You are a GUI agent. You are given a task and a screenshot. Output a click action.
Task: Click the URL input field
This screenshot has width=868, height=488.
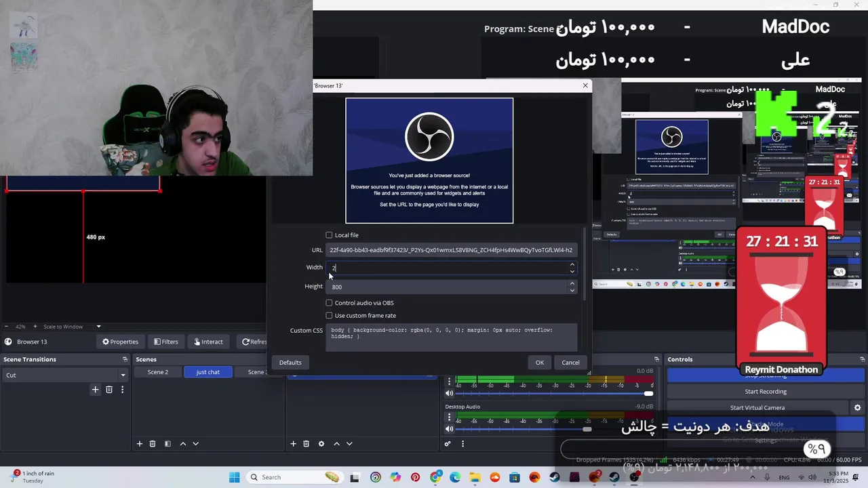click(x=452, y=250)
